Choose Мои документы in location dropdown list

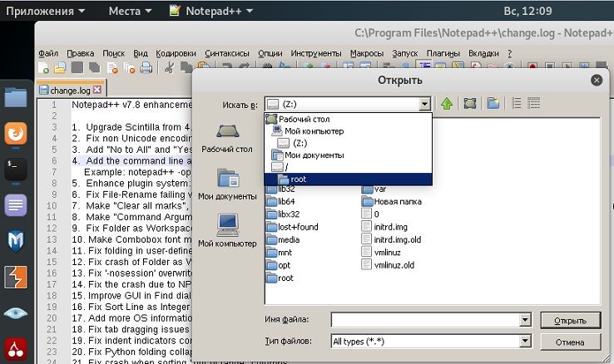[349, 155]
